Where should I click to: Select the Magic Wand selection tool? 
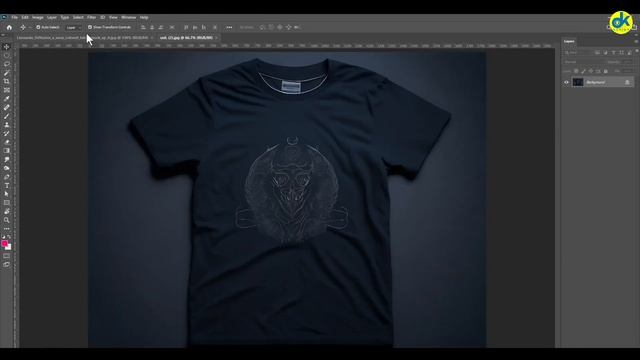(7, 73)
